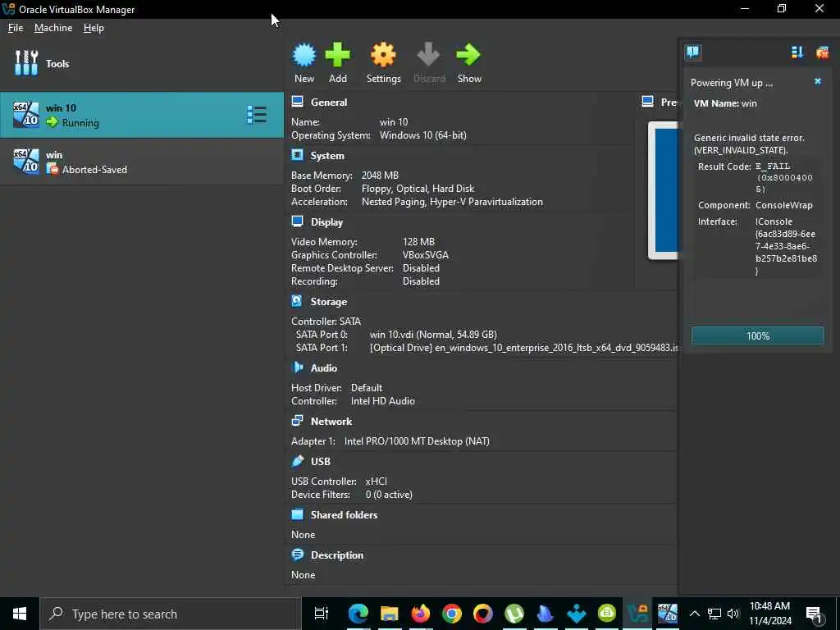Click the running win 10 VM taskbar icon
Viewport: 840px width, 630px height.
[668, 614]
